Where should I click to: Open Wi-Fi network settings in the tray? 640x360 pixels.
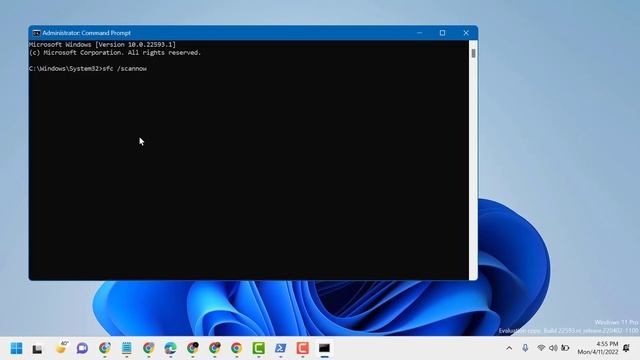point(541,348)
